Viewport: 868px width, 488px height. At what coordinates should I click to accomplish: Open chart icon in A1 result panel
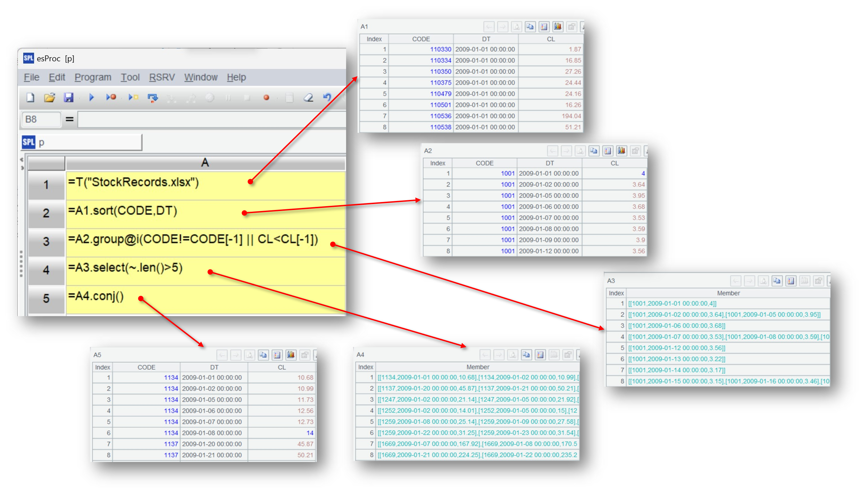[x=558, y=27]
